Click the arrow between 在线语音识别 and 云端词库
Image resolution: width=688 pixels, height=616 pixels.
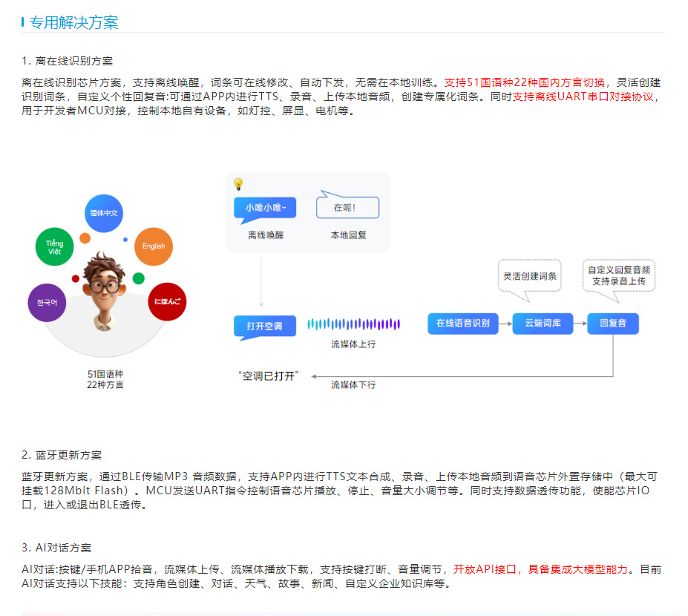pyautogui.click(x=505, y=324)
